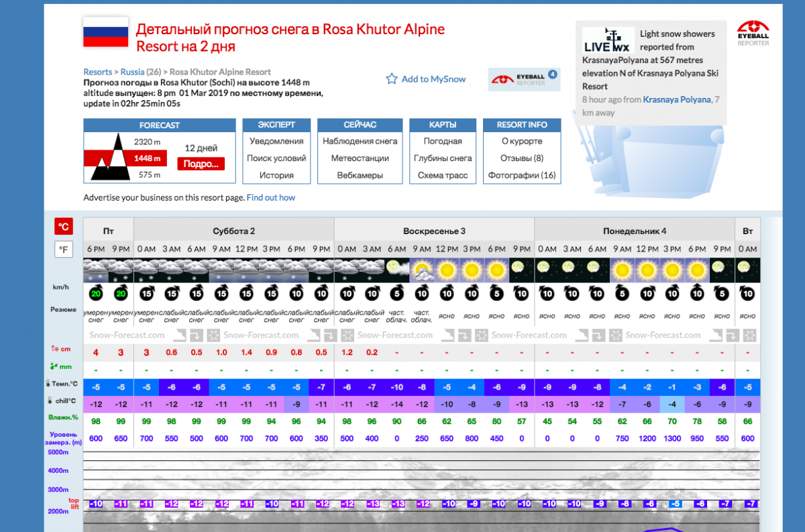
Task: Open Поиск условий link
Action: coord(276,158)
